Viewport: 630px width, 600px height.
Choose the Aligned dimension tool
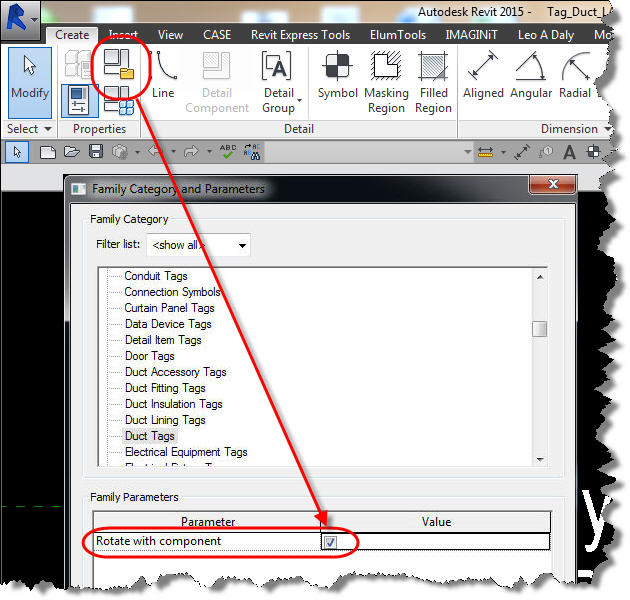pyautogui.click(x=483, y=75)
